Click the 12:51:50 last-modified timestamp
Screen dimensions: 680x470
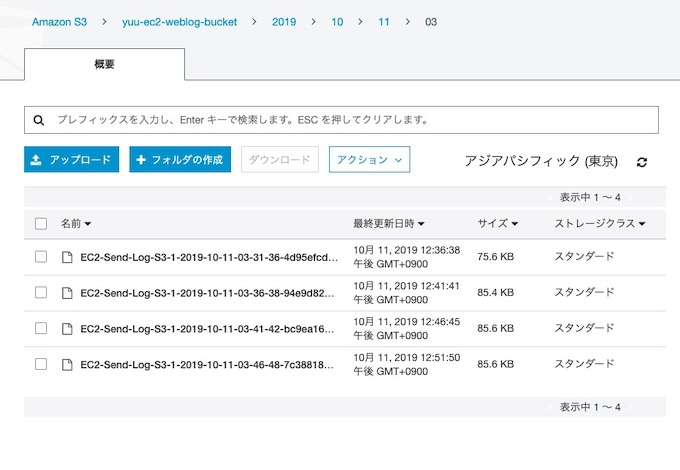[x=406, y=364]
